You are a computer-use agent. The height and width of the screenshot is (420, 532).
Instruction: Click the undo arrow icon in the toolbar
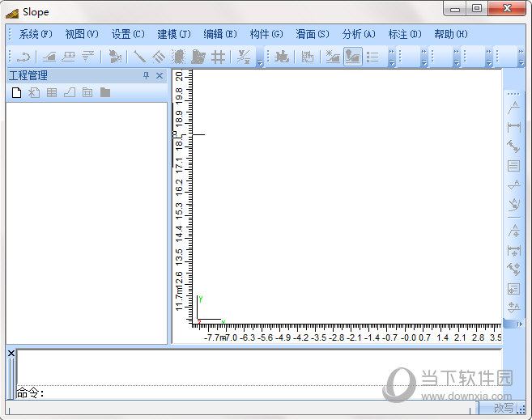[23, 57]
